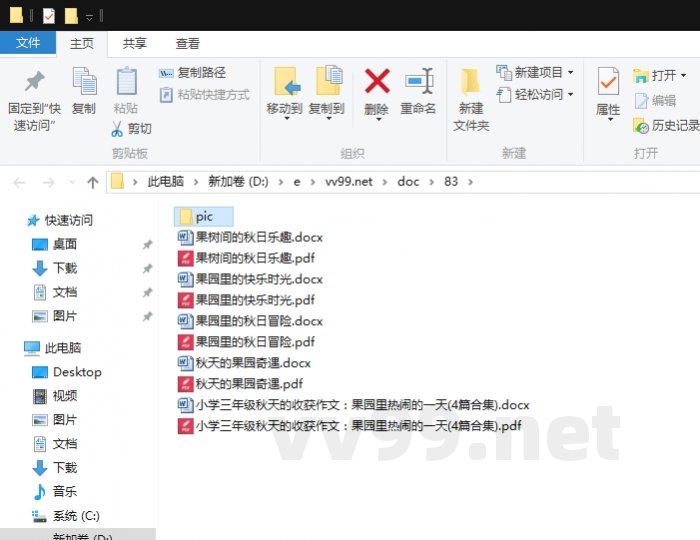Open Desktop under 此电脑
700x540 pixels.
(67, 372)
